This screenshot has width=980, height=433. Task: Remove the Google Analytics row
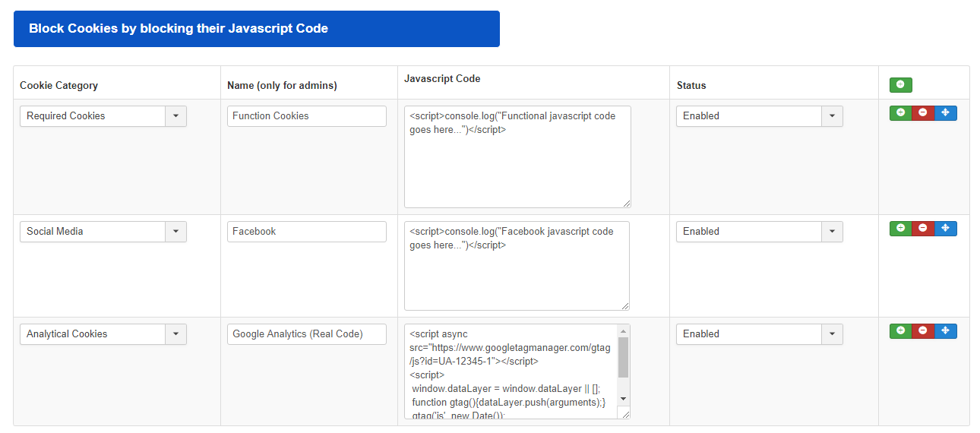[923, 331]
